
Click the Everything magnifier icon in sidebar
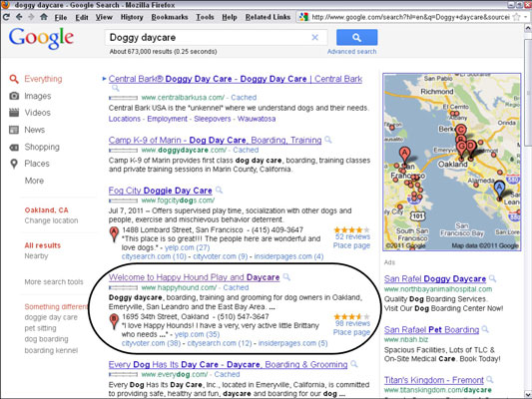click(x=14, y=79)
